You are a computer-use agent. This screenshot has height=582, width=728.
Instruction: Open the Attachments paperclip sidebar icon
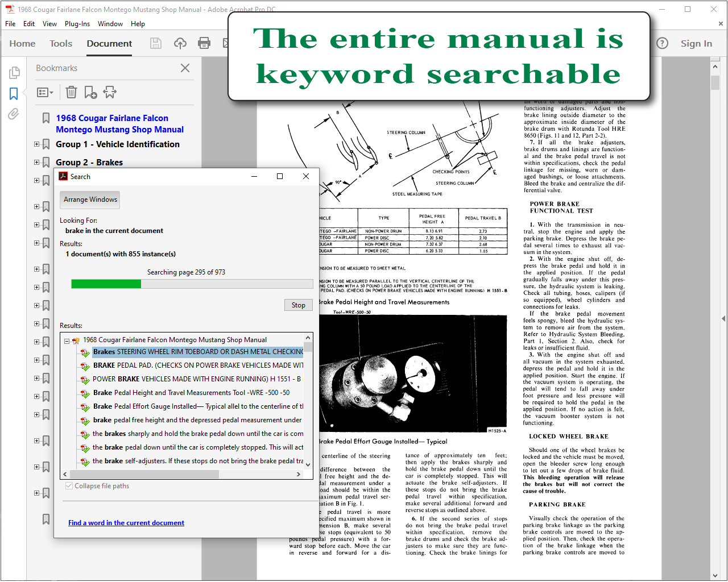pos(14,114)
